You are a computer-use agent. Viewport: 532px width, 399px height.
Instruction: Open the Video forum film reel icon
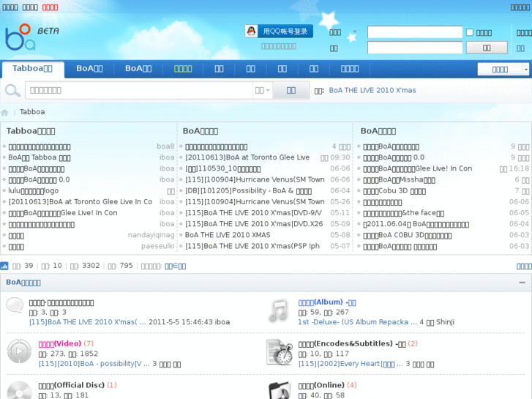[x=18, y=351]
